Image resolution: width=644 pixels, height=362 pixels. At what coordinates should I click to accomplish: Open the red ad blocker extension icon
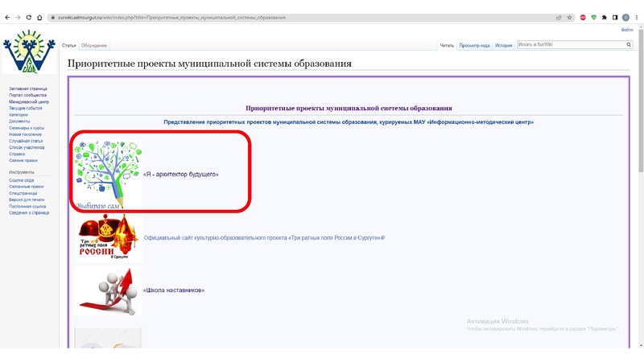(583, 18)
